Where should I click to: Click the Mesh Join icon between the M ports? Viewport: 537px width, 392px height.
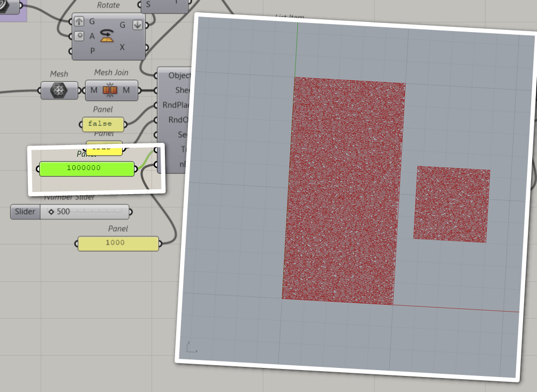(x=110, y=90)
